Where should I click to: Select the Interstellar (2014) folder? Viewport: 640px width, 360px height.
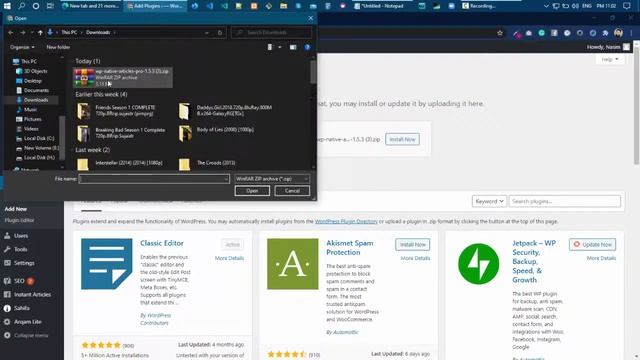click(x=121, y=163)
